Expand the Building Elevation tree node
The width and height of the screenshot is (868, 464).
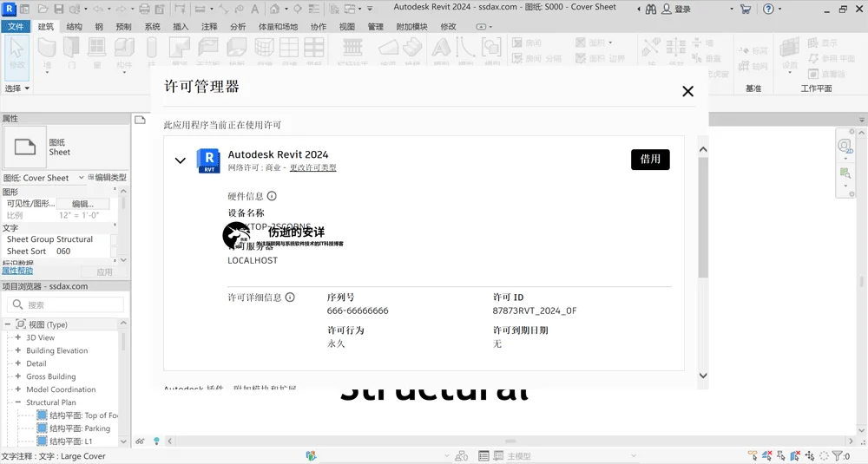(x=17, y=350)
